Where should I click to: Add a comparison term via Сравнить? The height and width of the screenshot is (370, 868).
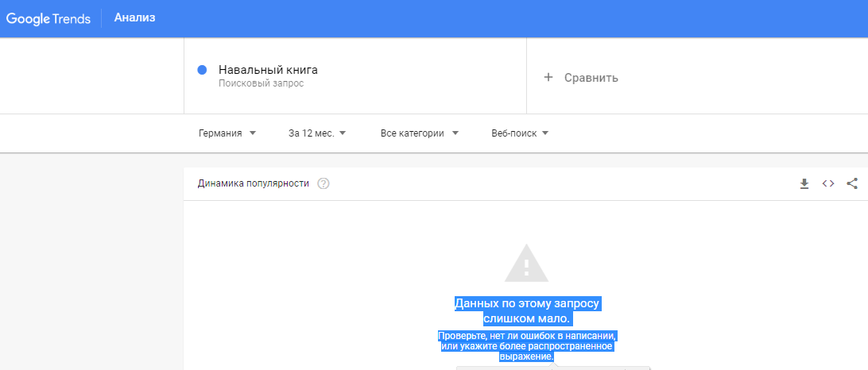pos(591,78)
